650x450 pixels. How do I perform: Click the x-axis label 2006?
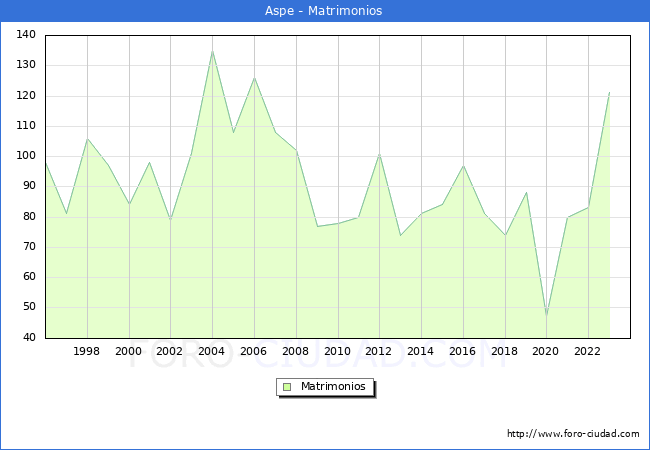pos(253,351)
